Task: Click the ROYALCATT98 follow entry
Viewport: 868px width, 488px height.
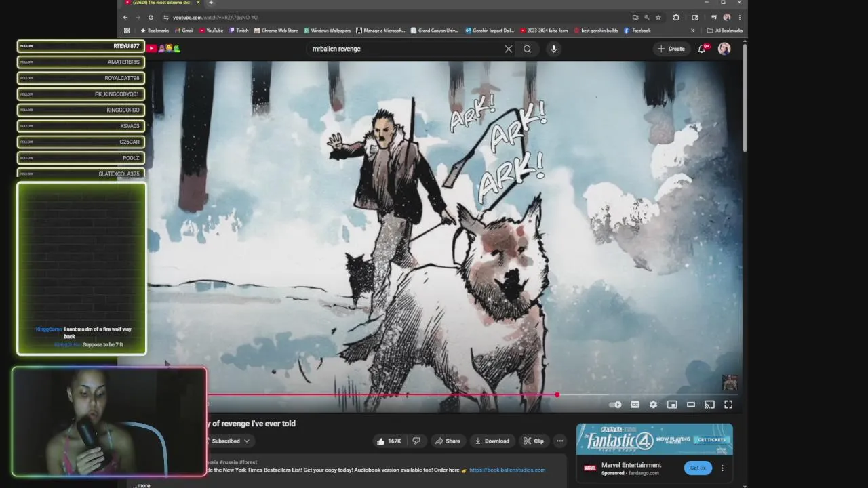Action: pos(81,78)
